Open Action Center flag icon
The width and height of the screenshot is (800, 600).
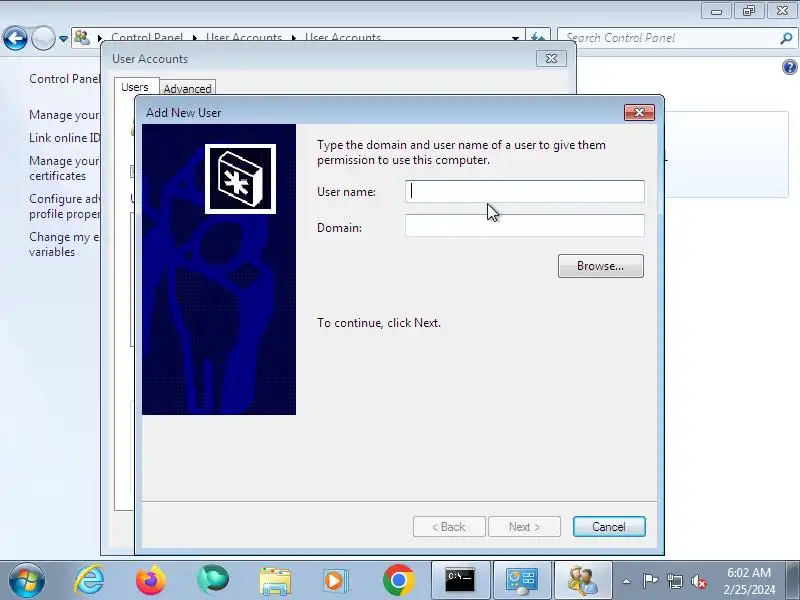coord(650,581)
